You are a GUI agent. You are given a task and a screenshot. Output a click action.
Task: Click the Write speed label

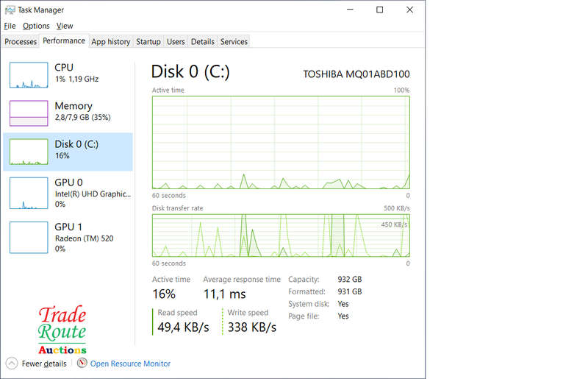[248, 313]
